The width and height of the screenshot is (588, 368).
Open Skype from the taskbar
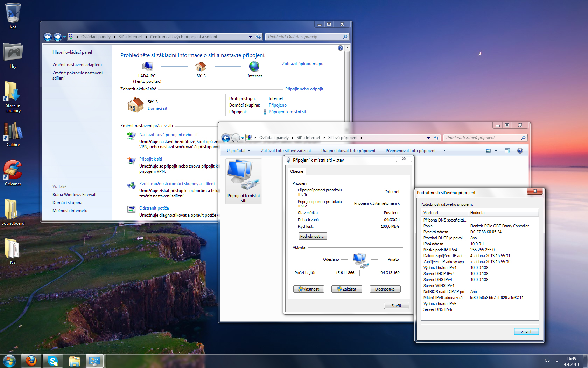(x=53, y=361)
